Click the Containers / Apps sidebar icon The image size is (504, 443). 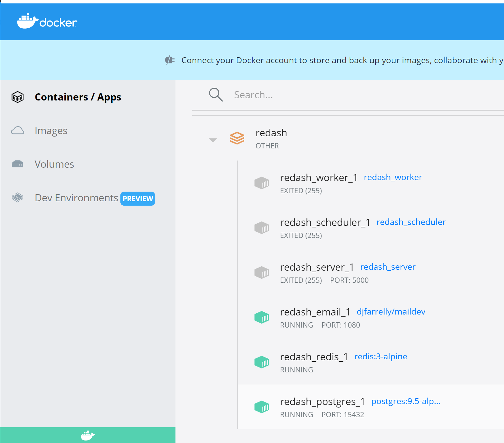(17, 97)
